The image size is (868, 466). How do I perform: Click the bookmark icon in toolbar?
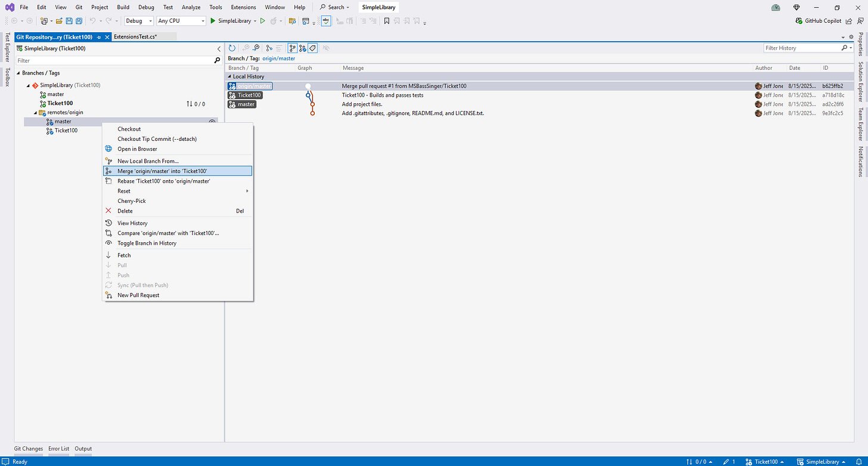[387, 21]
